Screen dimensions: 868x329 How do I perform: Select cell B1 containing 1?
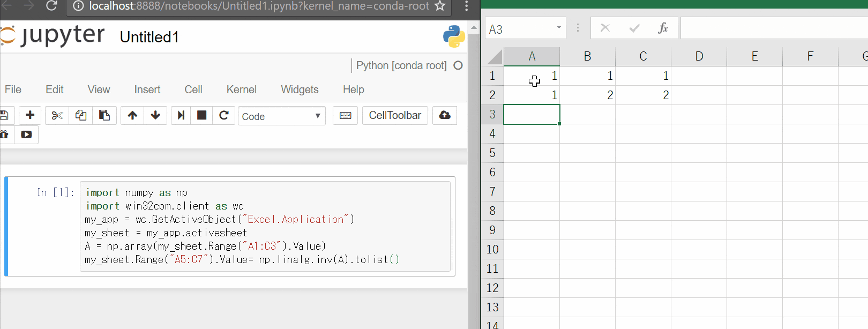(x=588, y=76)
